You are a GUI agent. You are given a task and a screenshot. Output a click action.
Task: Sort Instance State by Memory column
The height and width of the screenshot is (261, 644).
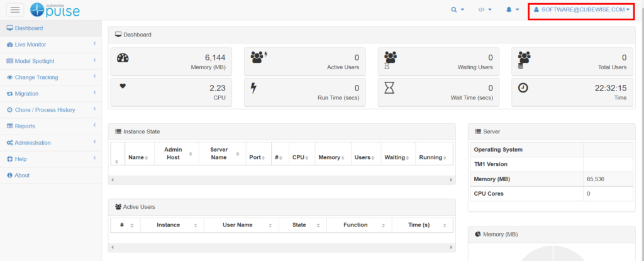331,157
